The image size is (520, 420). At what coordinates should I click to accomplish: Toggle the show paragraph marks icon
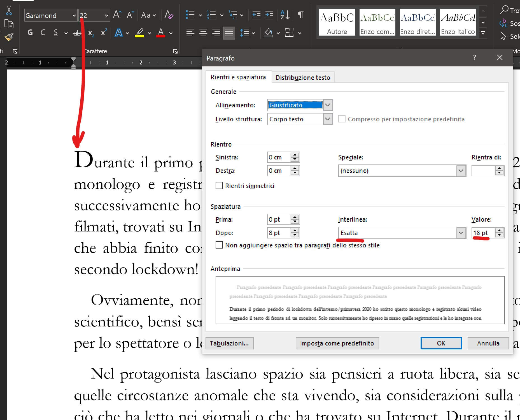point(300,15)
